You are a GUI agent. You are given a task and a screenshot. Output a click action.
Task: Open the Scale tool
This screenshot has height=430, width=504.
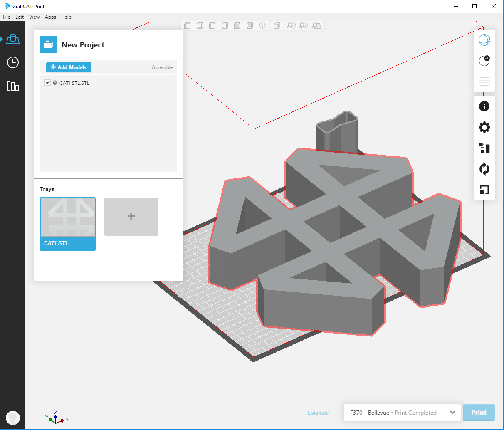484,190
